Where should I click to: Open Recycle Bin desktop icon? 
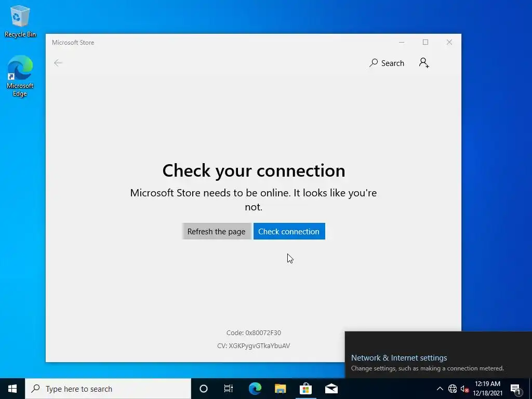click(x=20, y=21)
